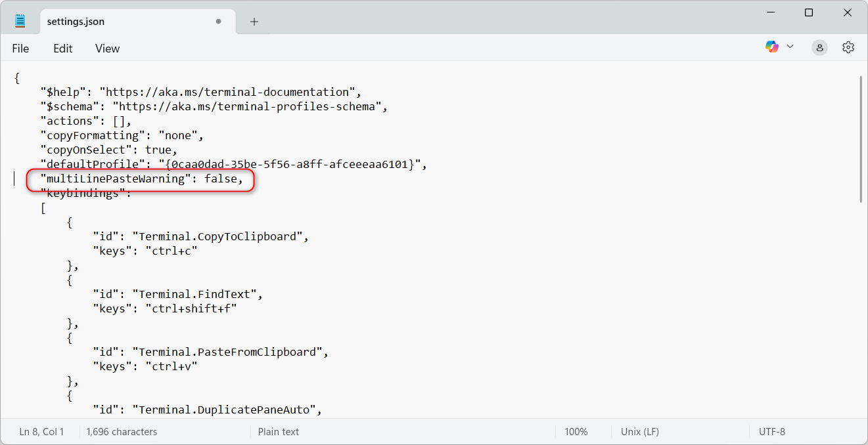Click the vertical scrollbar thumb

(x=861, y=138)
